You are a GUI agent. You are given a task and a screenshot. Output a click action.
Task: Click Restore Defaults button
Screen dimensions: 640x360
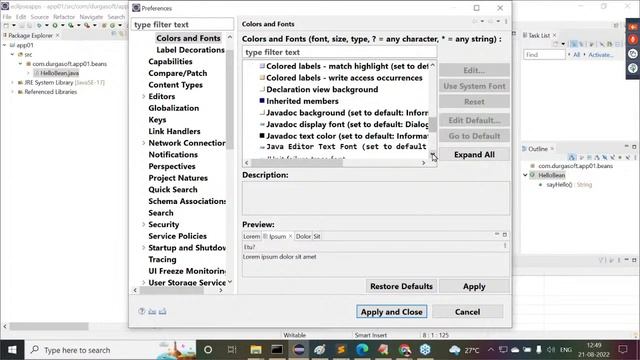401,286
